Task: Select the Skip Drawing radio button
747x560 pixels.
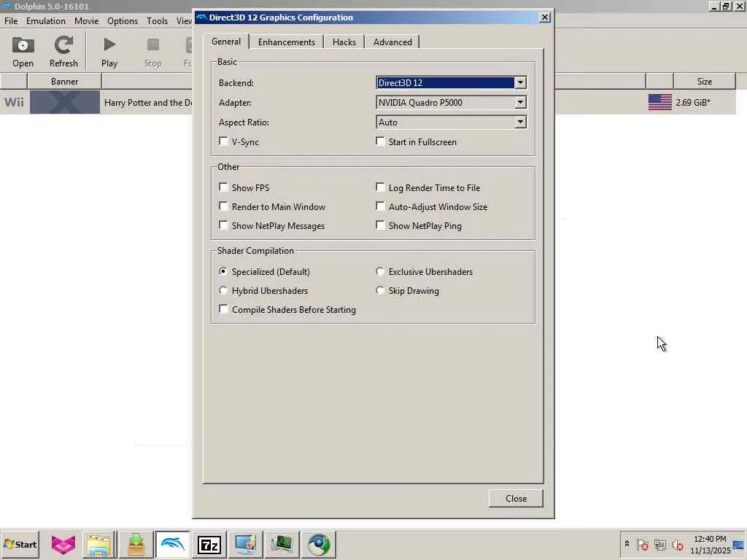Action: [x=379, y=290]
